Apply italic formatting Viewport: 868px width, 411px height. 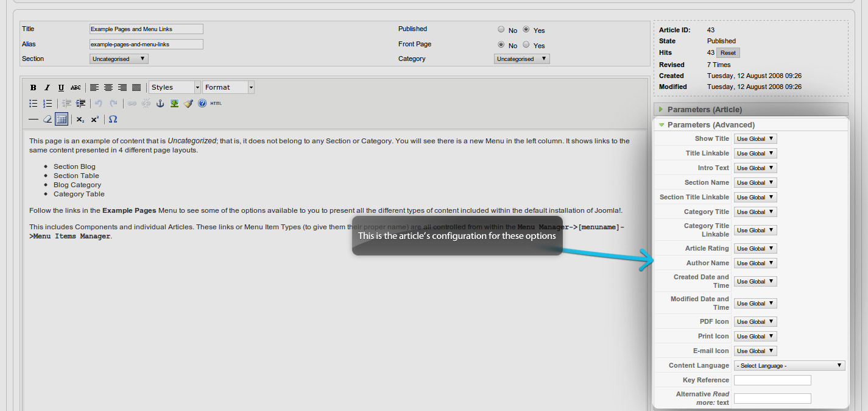point(47,88)
